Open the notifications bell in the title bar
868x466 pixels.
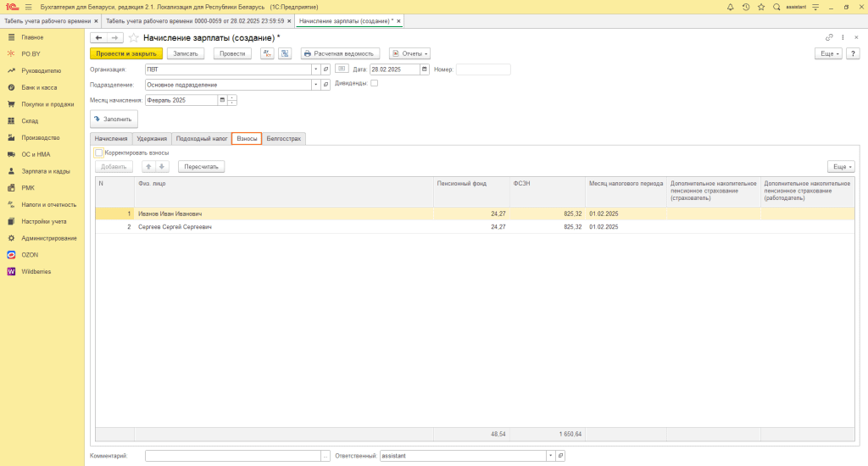pyautogui.click(x=730, y=7)
